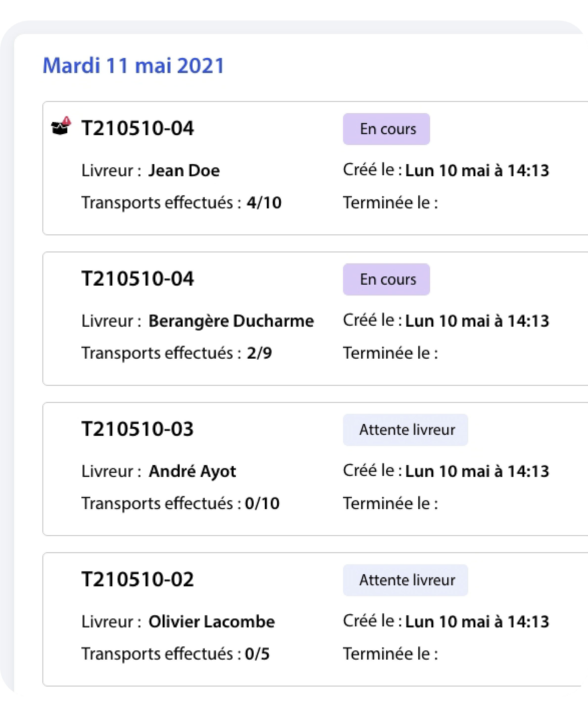The height and width of the screenshot is (717, 588).
Task: Select driver name Jean Doe
Action: click(184, 170)
